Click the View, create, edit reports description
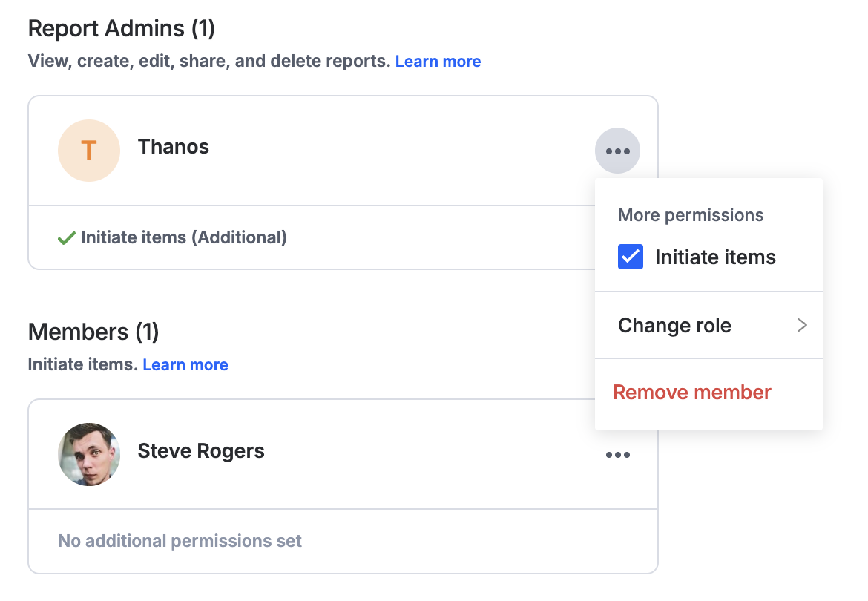 tap(208, 62)
